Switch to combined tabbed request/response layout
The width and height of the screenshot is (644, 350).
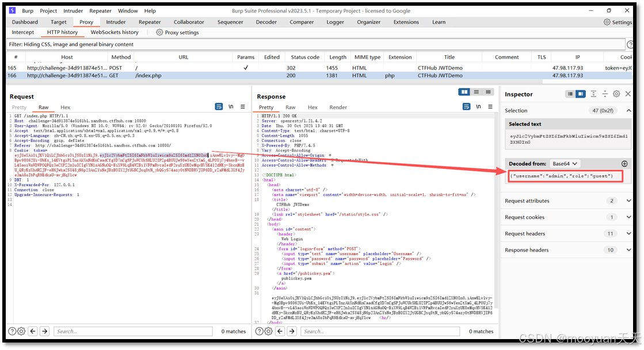click(x=488, y=92)
